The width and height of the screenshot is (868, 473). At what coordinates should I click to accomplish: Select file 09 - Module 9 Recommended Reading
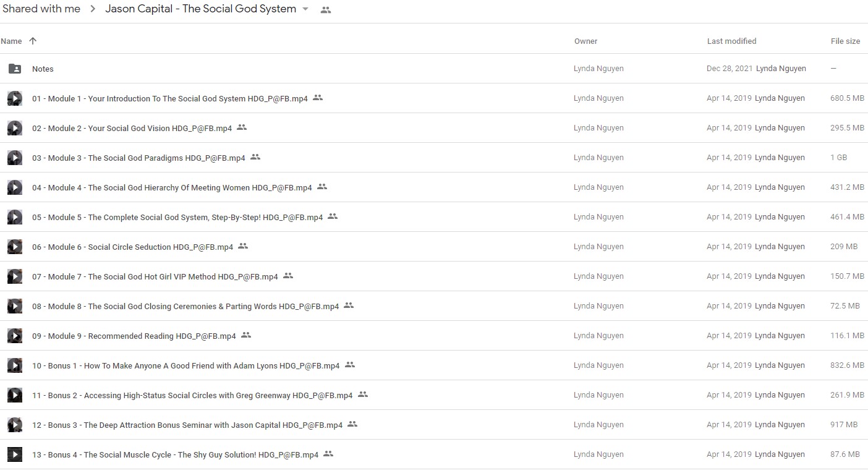134,336
